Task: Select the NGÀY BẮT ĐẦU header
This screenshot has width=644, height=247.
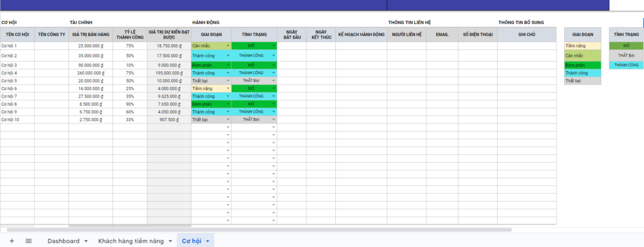Action: tap(291, 35)
